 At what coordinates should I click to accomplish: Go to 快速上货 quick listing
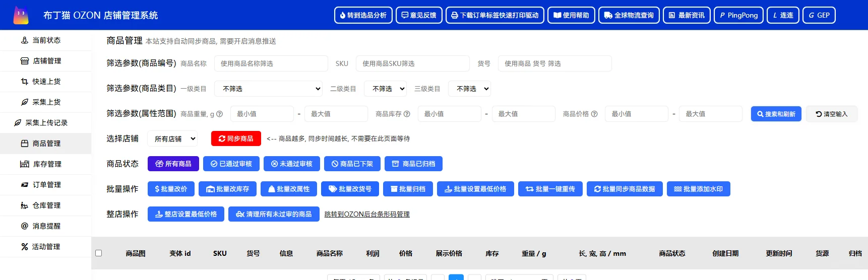coord(45,82)
